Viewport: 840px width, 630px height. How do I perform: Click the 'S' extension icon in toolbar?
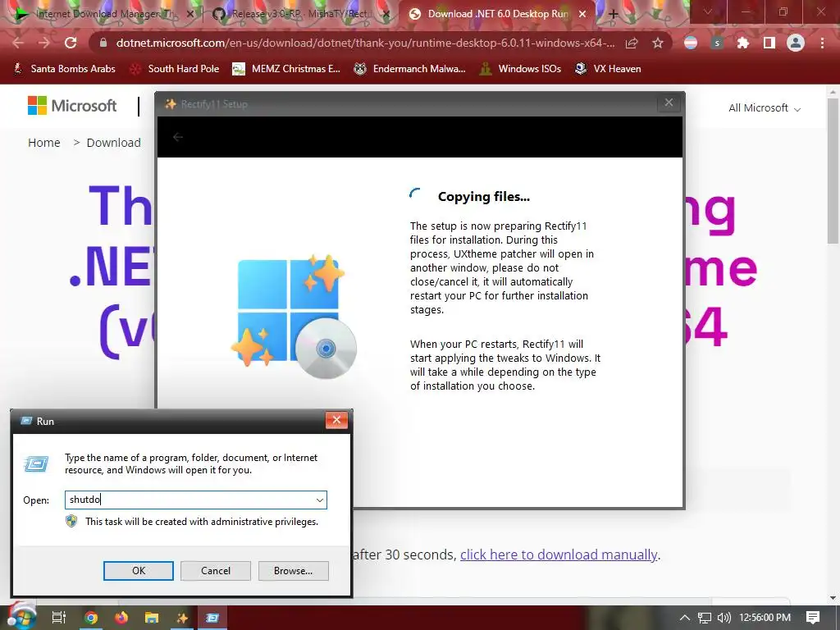(717, 43)
